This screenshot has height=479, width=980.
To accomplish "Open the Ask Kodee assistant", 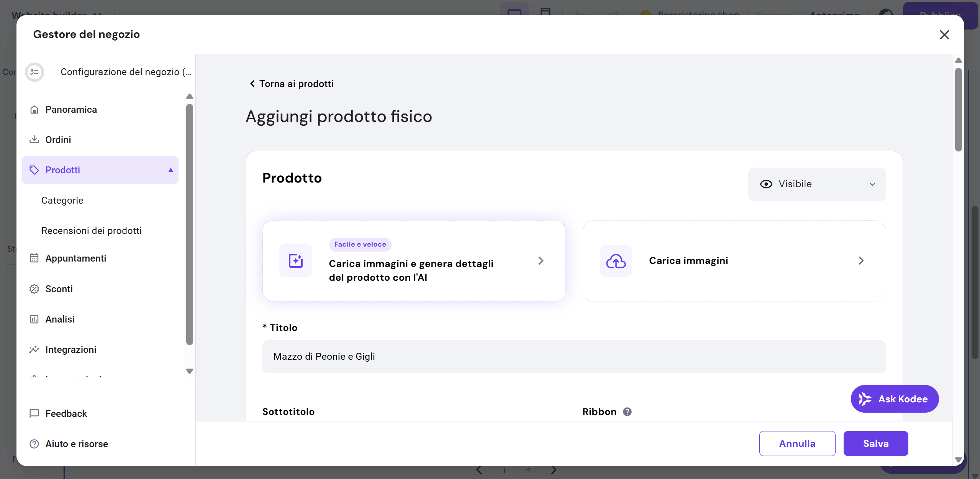I will pos(895,399).
